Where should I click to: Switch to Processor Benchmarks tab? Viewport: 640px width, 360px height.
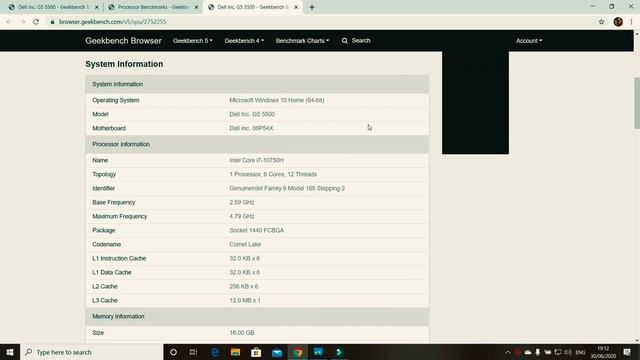pyautogui.click(x=152, y=7)
